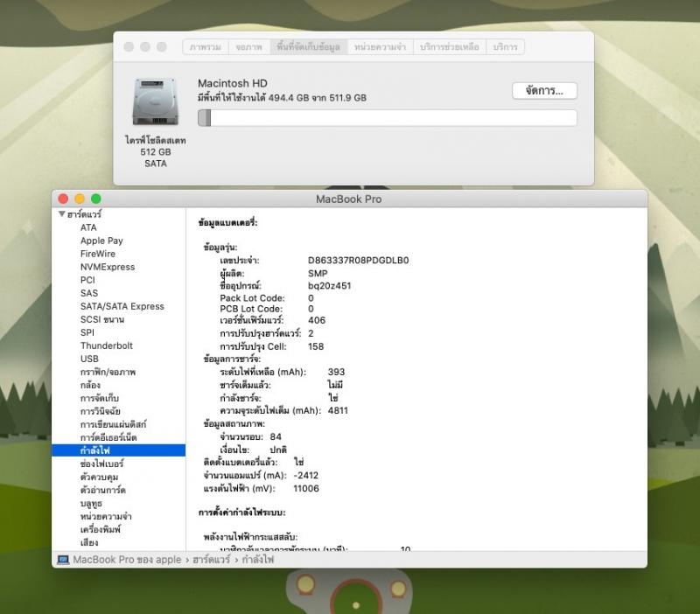Viewport: 700px width, 614px height.
Task: Click the available space 494.4 GB text
Action: tap(282, 98)
